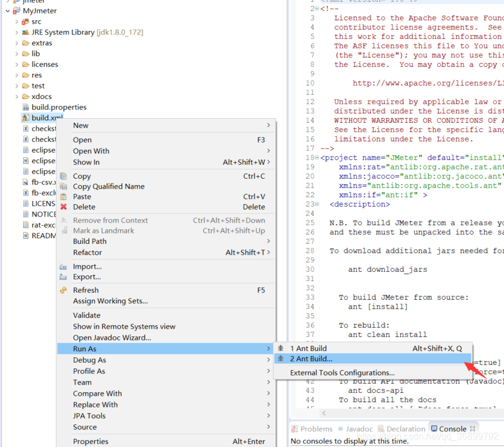The width and height of the screenshot is (504, 447).
Task: Open the Team submenu
Action: point(166,382)
